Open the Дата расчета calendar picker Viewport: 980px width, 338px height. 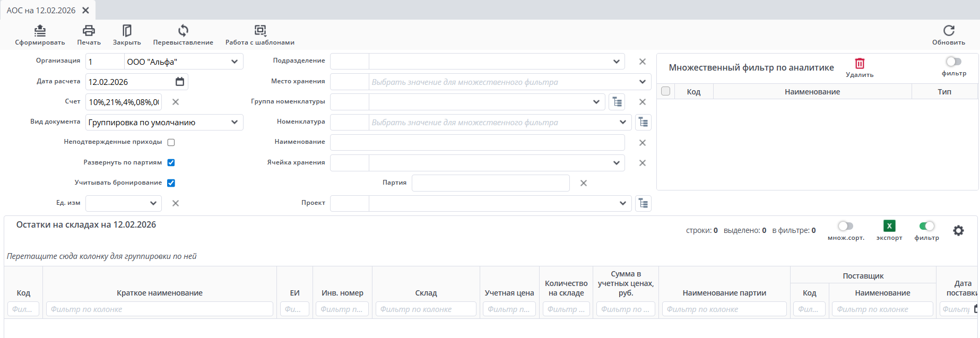click(x=180, y=82)
